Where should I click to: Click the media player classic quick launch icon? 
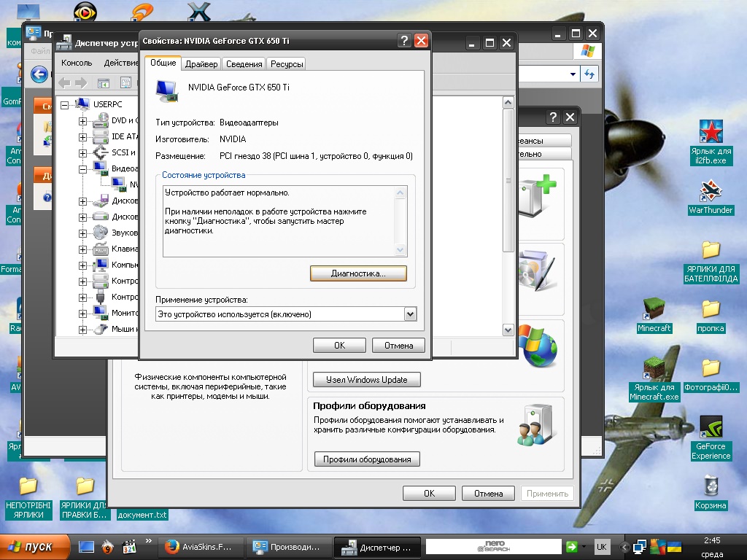pos(129,547)
